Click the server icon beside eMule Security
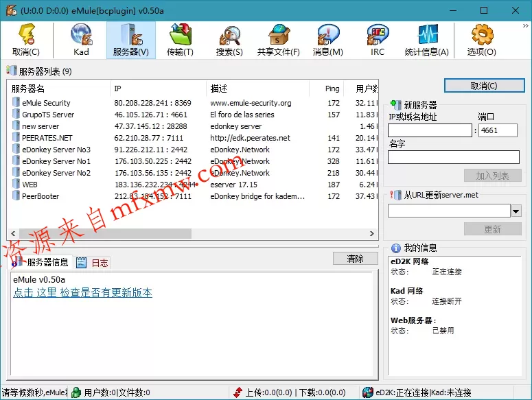This screenshot has width=532, height=400. click(16, 102)
